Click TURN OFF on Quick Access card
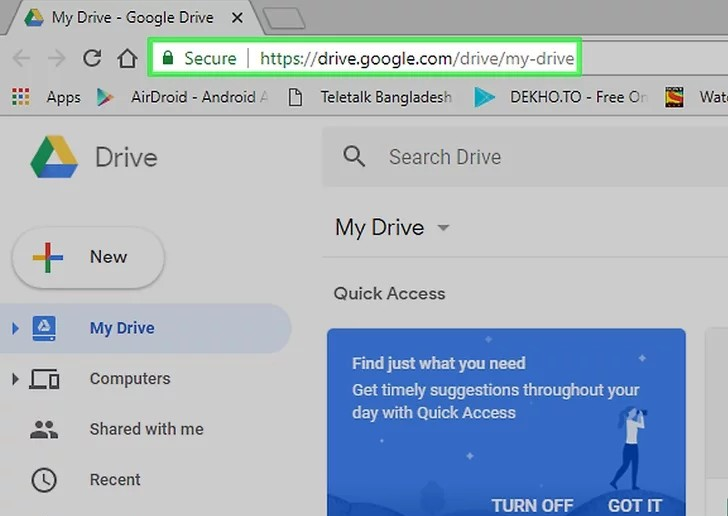The width and height of the screenshot is (728, 516). click(x=531, y=504)
